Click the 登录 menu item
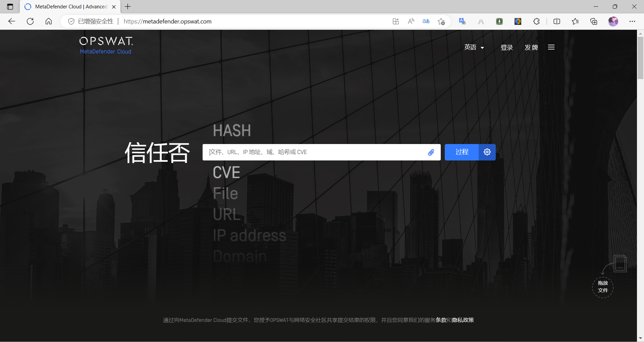The width and height of the screenshot is (644, 342). tap(506, 47)
